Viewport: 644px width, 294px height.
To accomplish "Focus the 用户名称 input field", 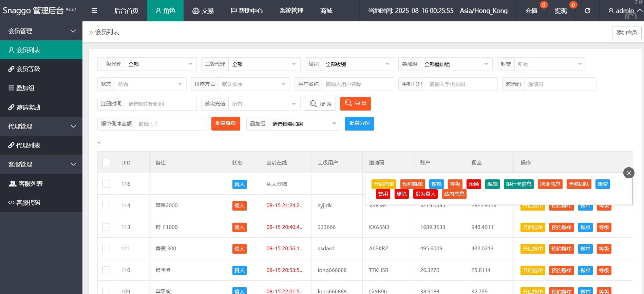I will tap(358, 84).
